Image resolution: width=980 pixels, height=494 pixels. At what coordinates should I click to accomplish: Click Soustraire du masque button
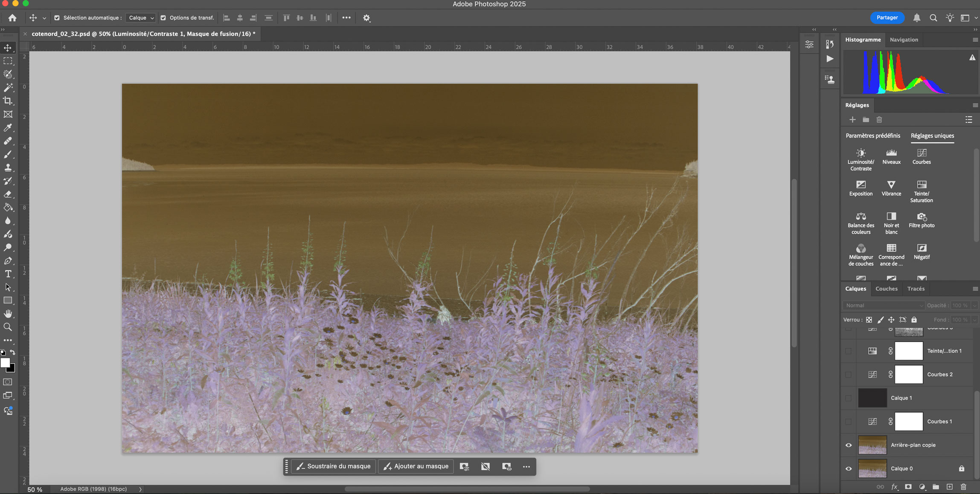(x=334, y=466)
